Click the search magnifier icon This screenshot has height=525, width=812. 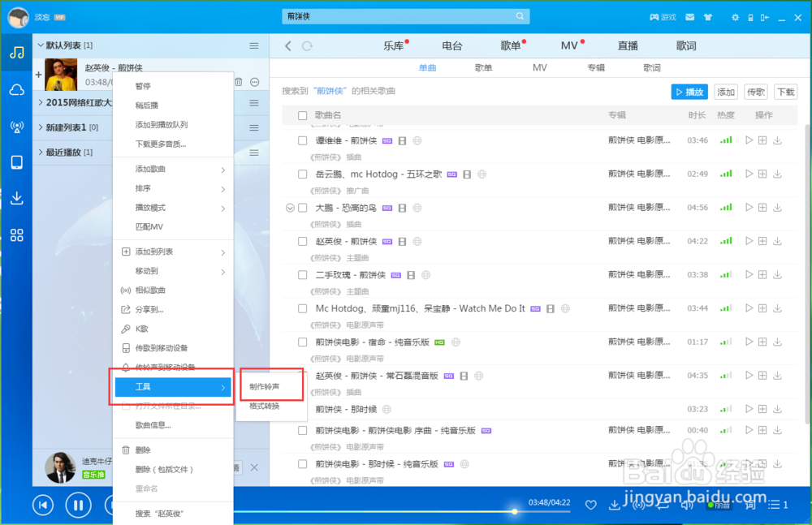tap(520, 16)
